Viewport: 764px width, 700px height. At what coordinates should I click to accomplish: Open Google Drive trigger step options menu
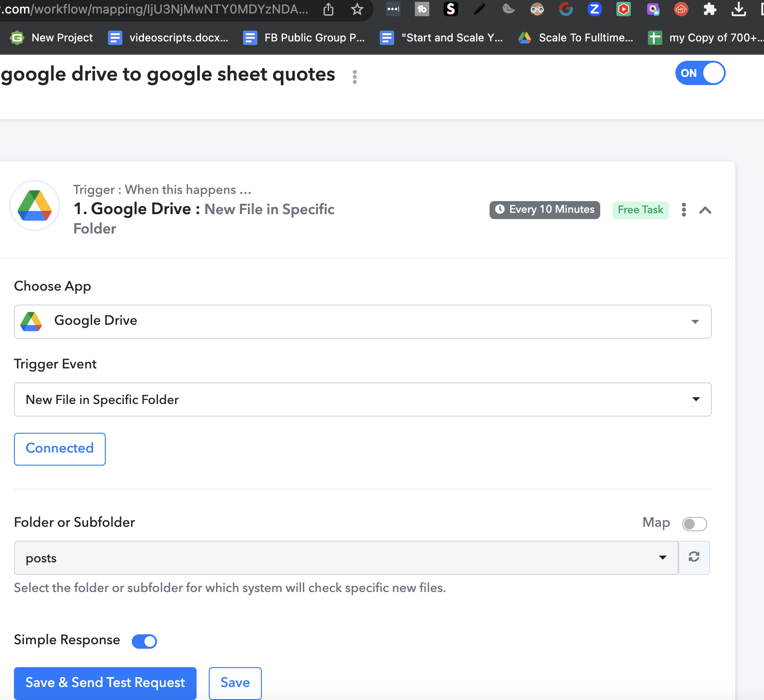tap(684, 210)
